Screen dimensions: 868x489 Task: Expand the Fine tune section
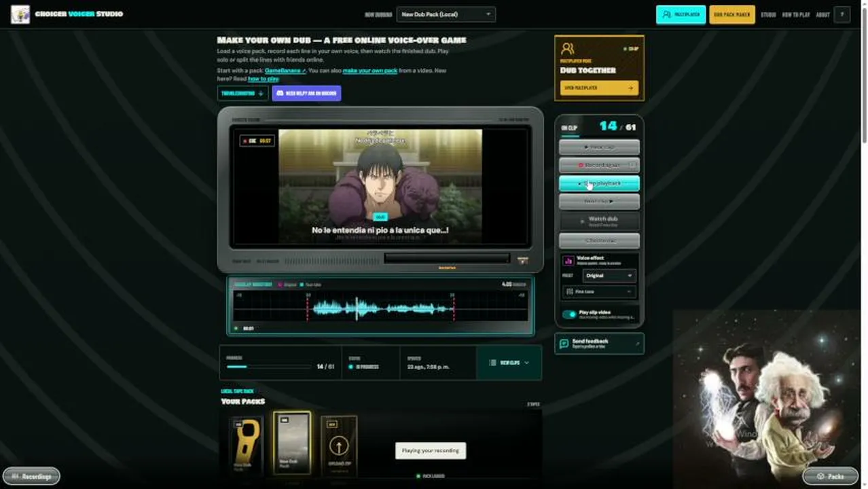(599, 291)
